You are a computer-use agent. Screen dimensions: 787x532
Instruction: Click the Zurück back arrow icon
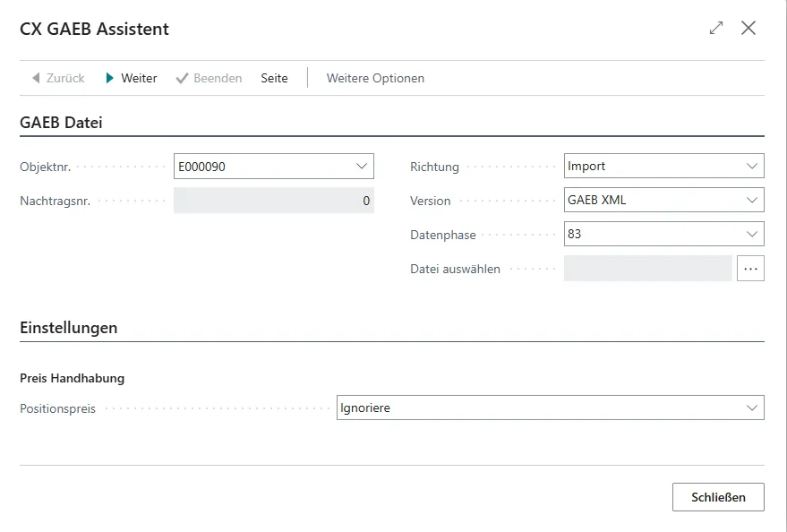coord(35,78)
